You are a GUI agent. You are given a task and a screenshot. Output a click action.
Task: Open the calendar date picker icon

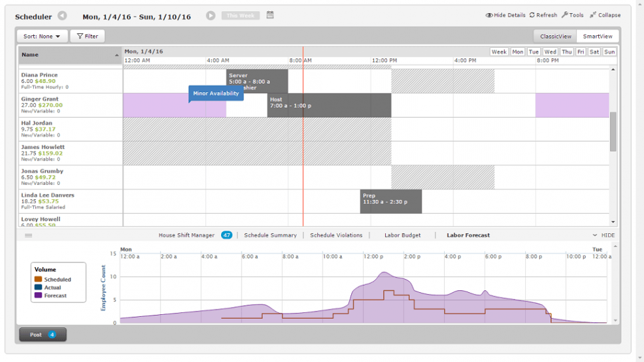pos(270,15)
